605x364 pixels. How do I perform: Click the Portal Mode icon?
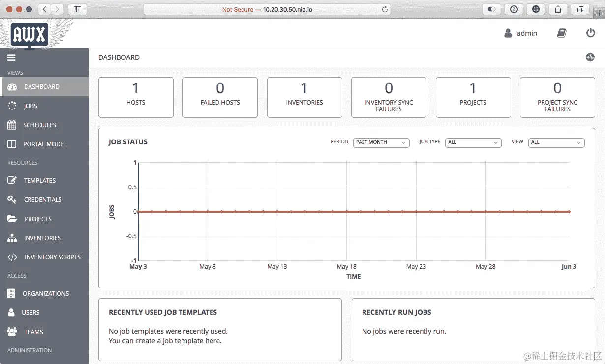(x=12, y=144)
